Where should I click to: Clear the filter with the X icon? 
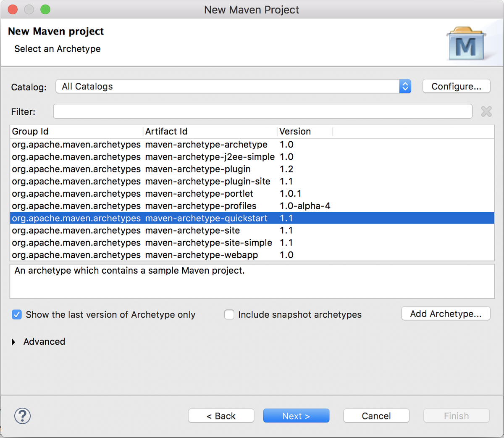click(486, 111)
